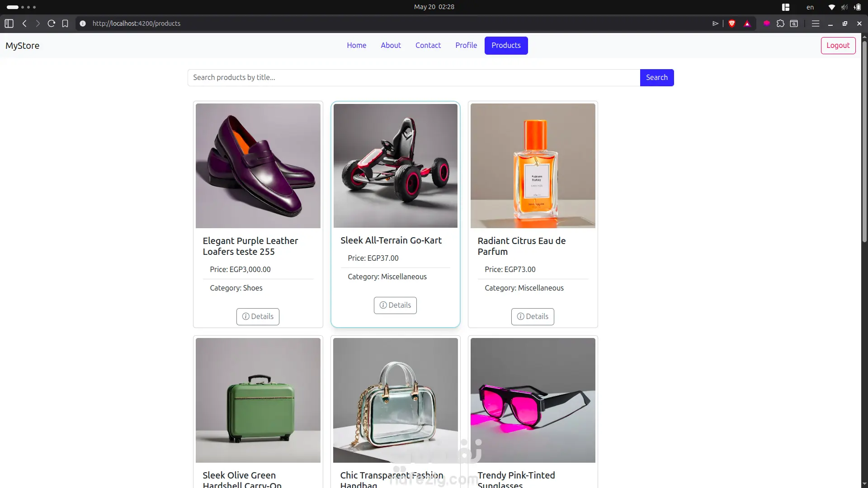The height and width of the screenshot is (488, 868).
Task: Click the site info icon beside the URL
Action: (x=83, y=23)
